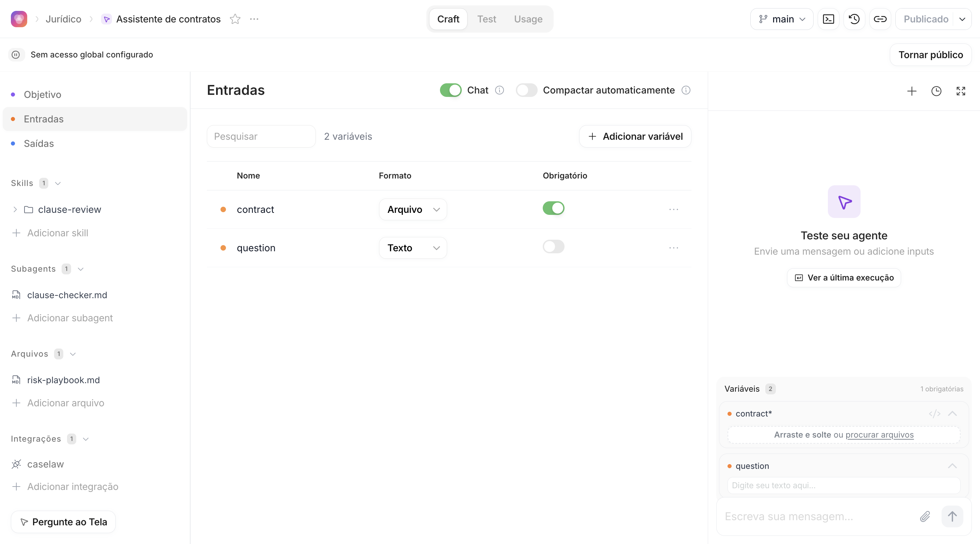Viewport: 980px width, 544px height.
Task: Open version history icon
Action: (x=854, y=19)
